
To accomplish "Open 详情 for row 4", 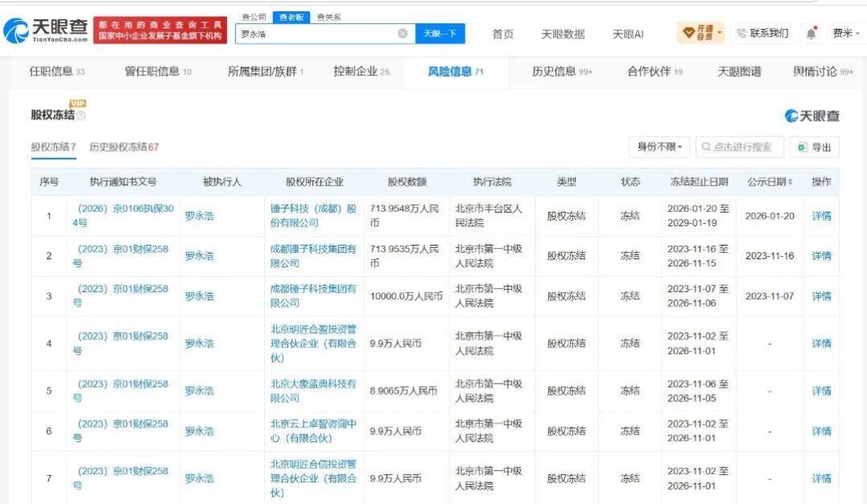I will pyautogui.click(x=821, y=343).
